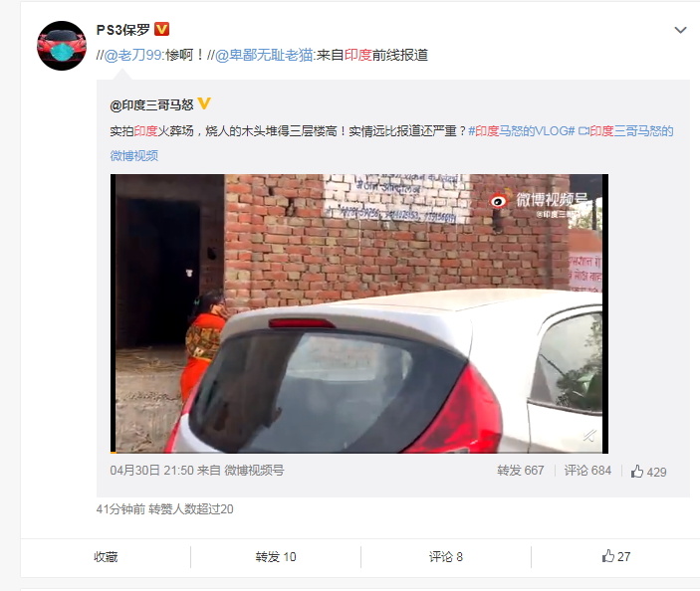This screenshot has height=591, width=700.
Task: Like the post with 27 thumbs-up
Action: tap(615, 556)
